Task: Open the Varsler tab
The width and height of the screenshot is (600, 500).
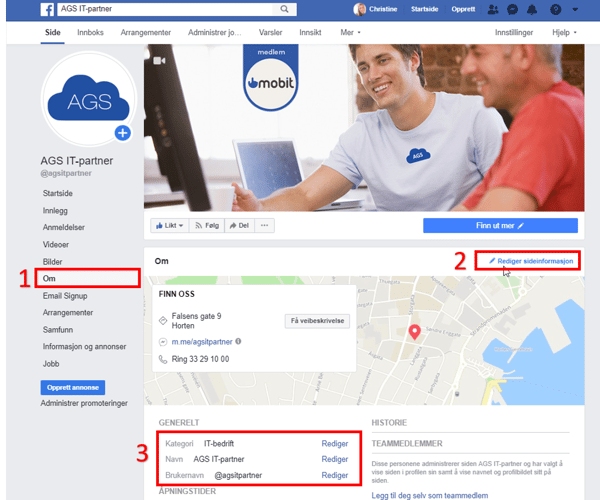Action: tap(271, 33)
